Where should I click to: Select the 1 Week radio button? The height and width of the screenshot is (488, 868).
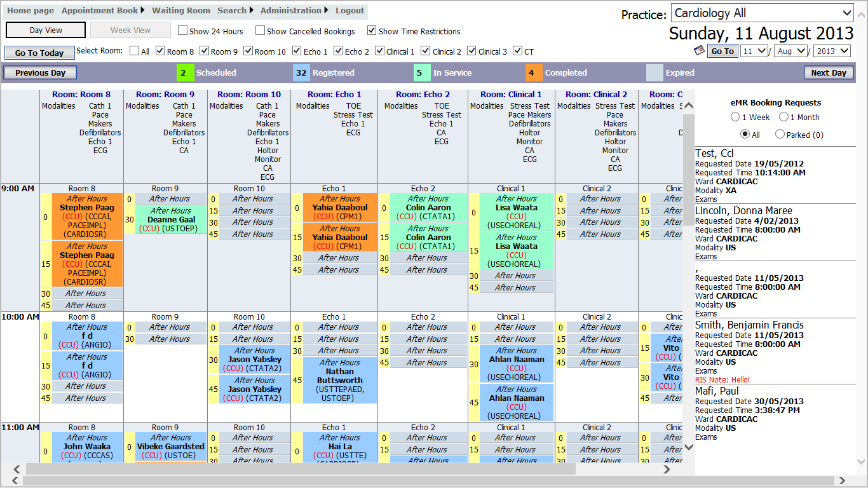[735, 117]
